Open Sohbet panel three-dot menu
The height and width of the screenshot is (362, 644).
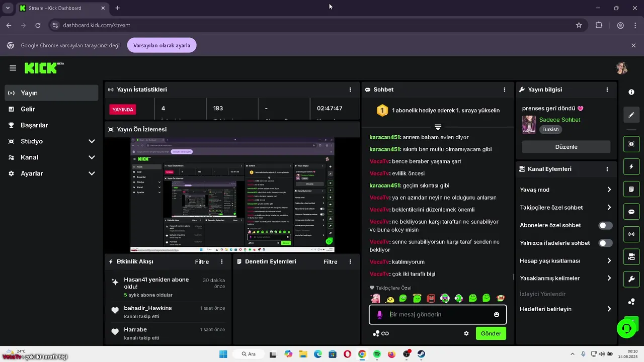click(505, 89)
